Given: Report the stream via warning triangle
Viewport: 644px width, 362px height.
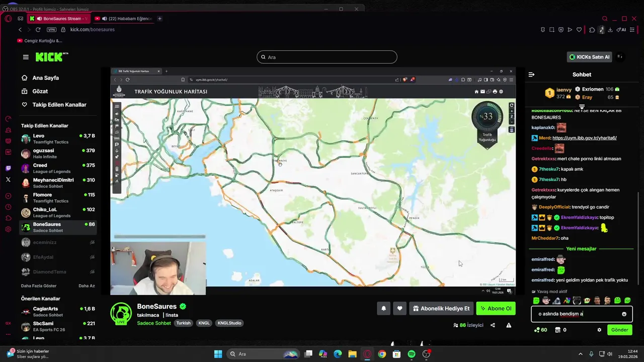Looking at the screenshot, I should [x=509, y=325].
